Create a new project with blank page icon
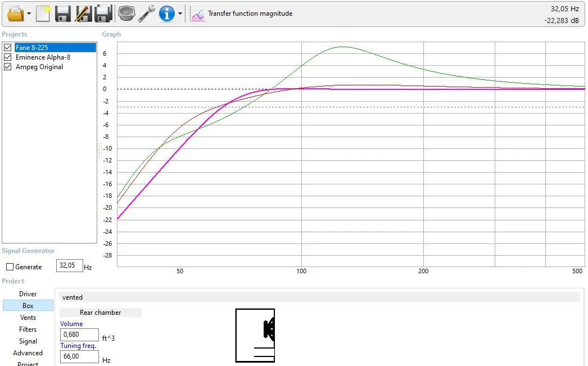The width and height of the screenshot is (588, 366). pyautogui.click(x=43, y=13)
